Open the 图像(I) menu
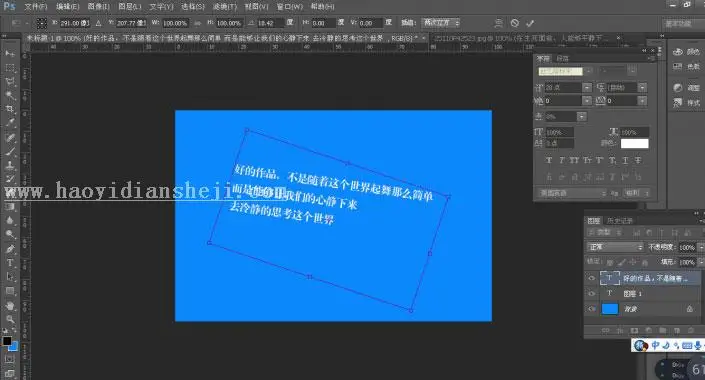Image resolution: width=705 pixels, height=380 pixels. pyautogui.click(x=98, y=7)
